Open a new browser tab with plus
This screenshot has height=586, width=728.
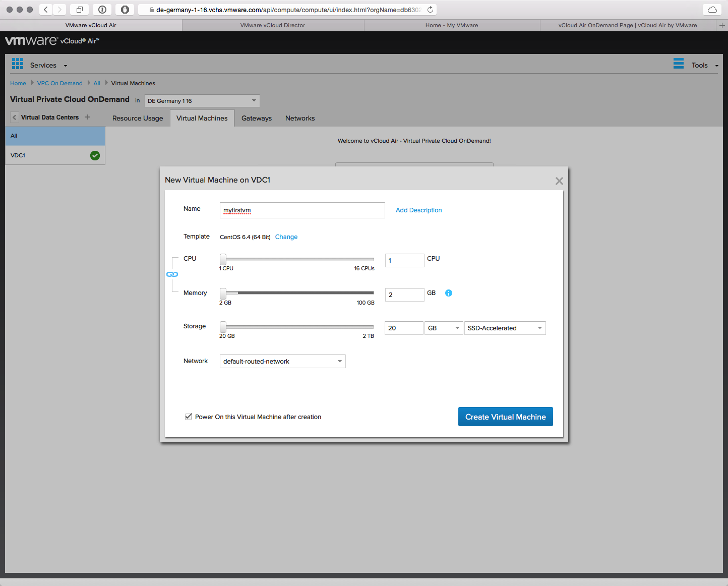722,25
